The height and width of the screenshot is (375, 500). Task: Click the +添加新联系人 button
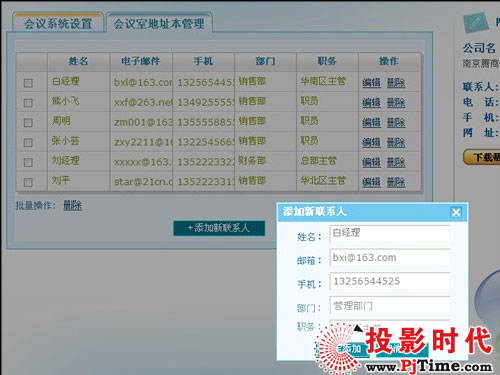click(219, 228)
